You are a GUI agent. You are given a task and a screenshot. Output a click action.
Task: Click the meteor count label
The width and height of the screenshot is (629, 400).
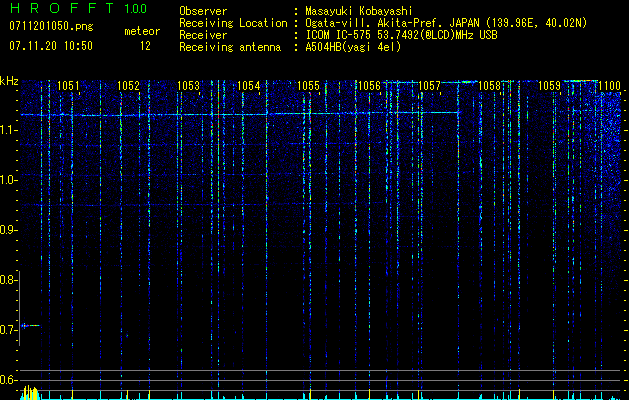(x=142, y=31)
